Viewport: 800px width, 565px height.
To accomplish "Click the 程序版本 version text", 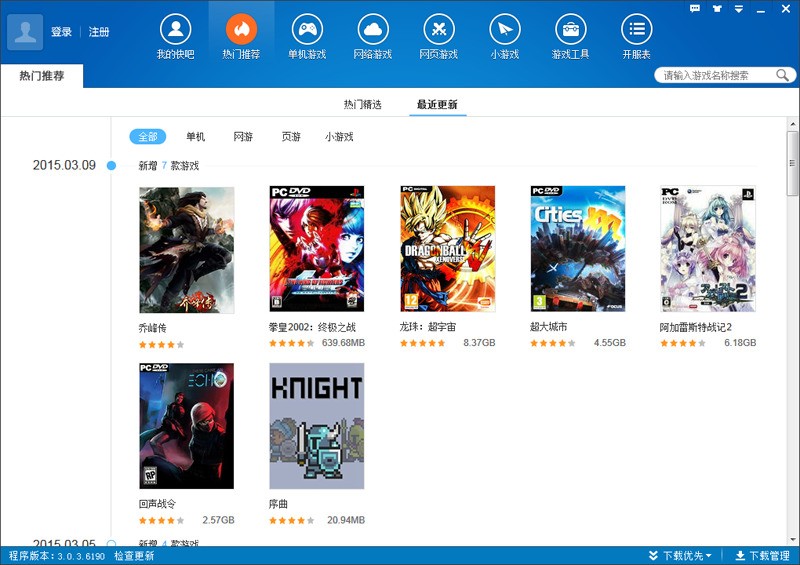I will [57, 556].
